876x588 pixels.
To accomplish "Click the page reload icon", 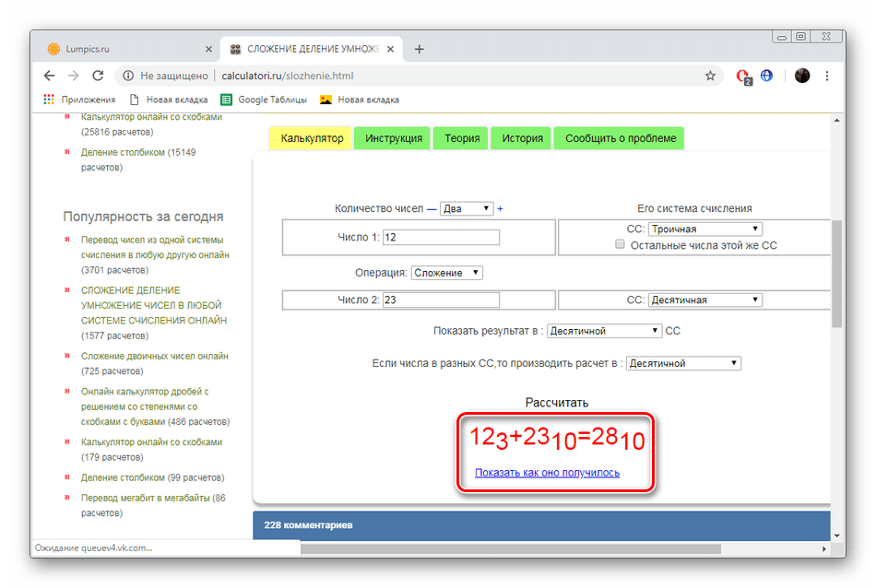I will 96,76.
